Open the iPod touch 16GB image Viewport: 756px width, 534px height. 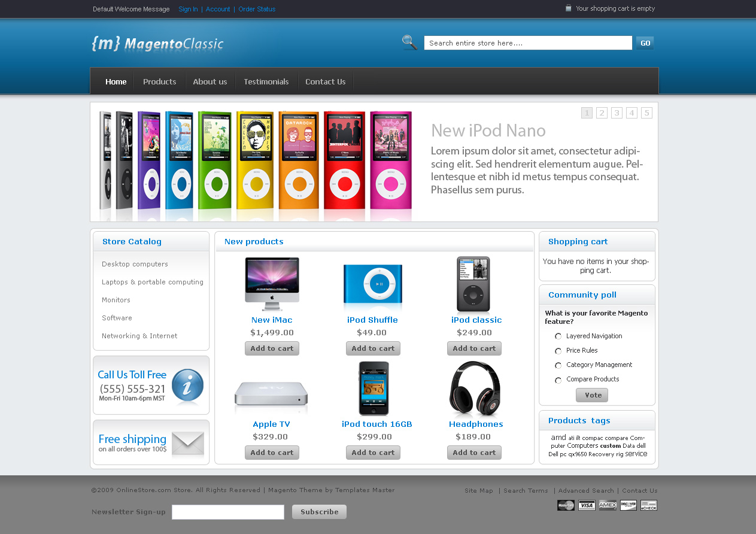pyautogui.click(x=374, y=389)
